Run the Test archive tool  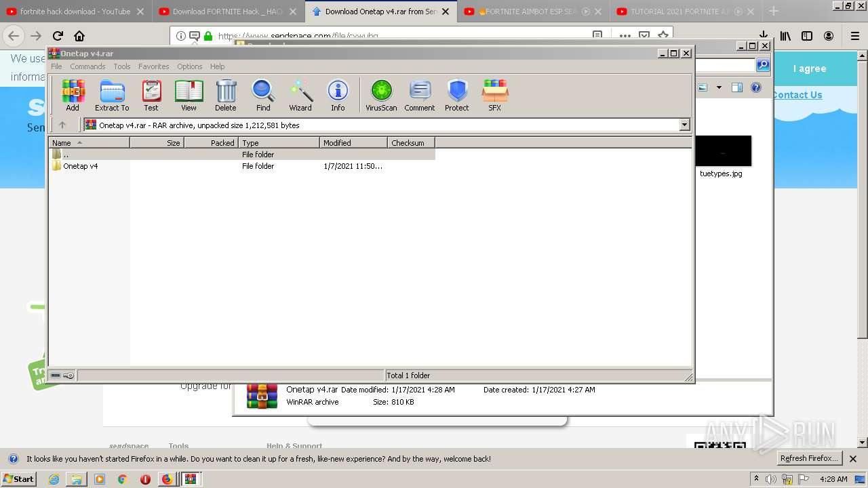151,95
